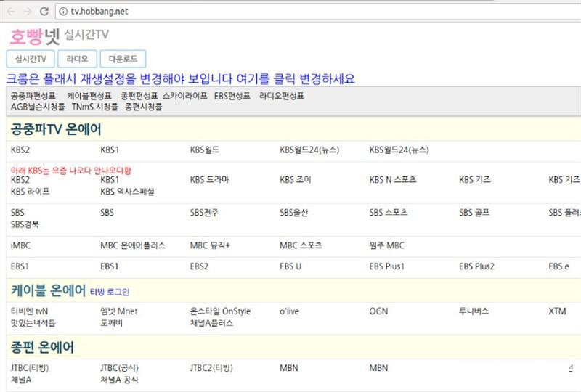The height and width of the screenshot is (392, 581).
Task: Open the 원주 MBC channel
Action: pyautogui.click(x=387, y=245)
